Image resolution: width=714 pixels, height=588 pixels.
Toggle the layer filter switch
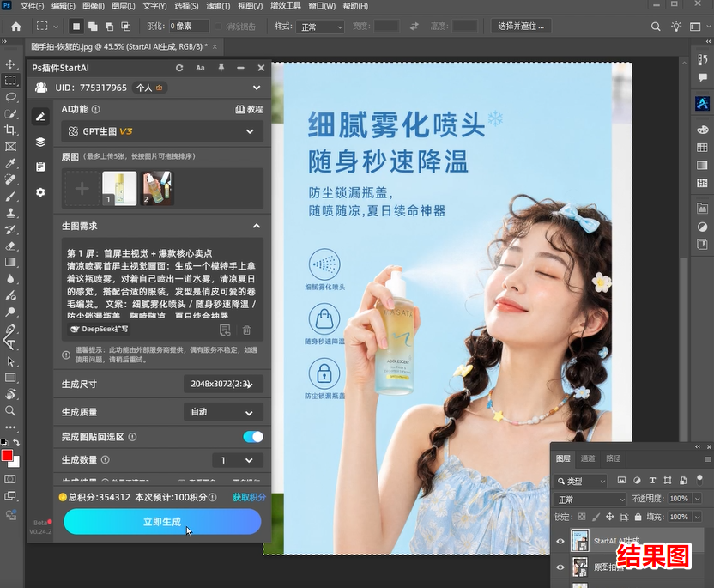click(700, 479)
